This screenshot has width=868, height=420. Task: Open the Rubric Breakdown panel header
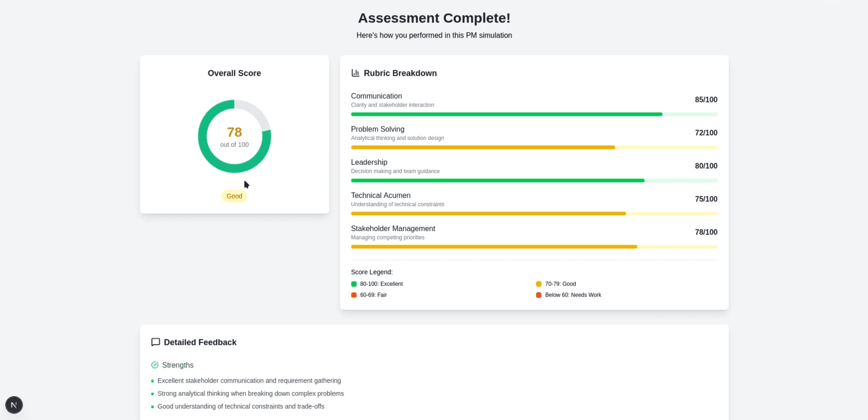tap(400, 73)
